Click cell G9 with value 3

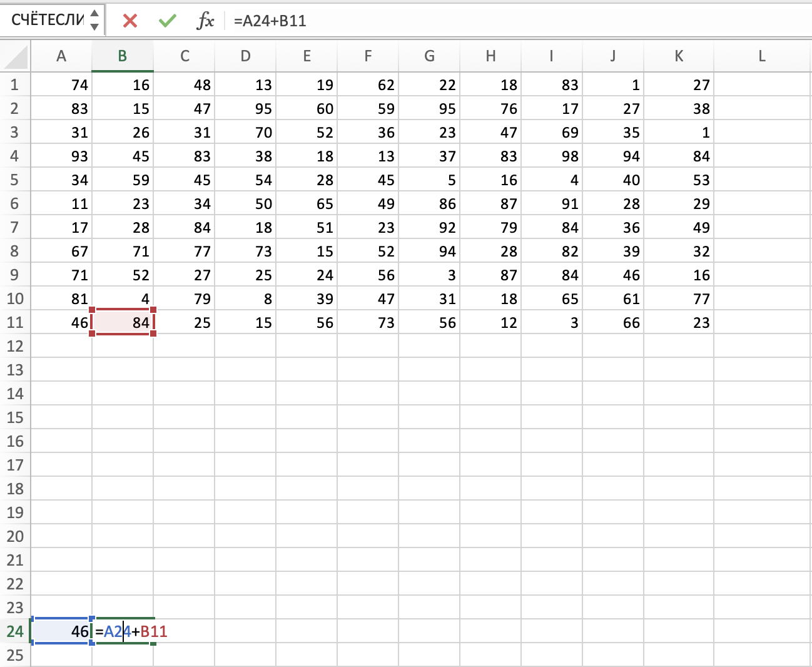tap(429, 275)
